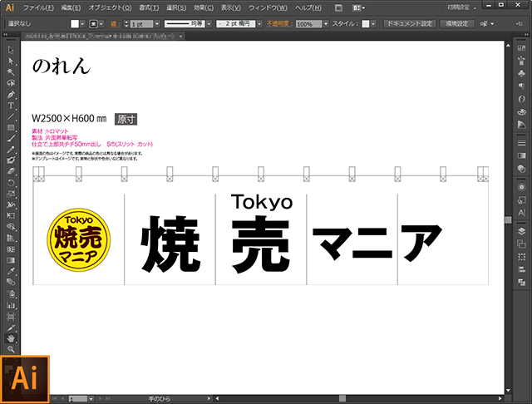This screenshot has height=404, width=532.
Task: Open the Pathfinder panel
Action: 521,283
